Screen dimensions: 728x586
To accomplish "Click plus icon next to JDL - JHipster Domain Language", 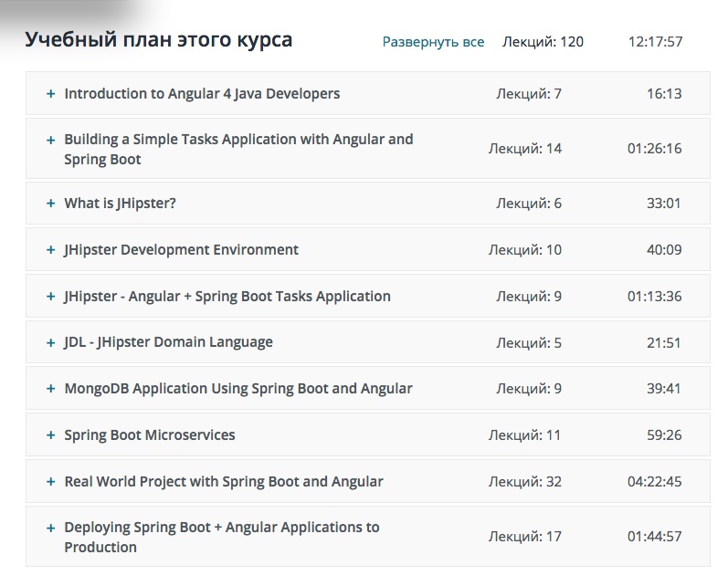I will [x=51, y=342].
